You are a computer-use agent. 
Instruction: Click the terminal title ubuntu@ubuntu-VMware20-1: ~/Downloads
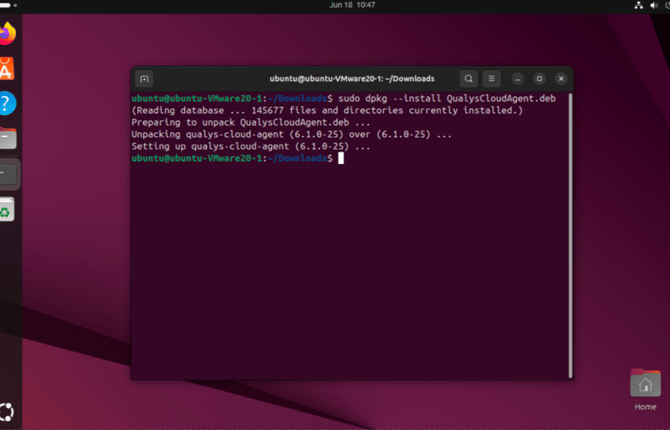(x=352, y=79)
